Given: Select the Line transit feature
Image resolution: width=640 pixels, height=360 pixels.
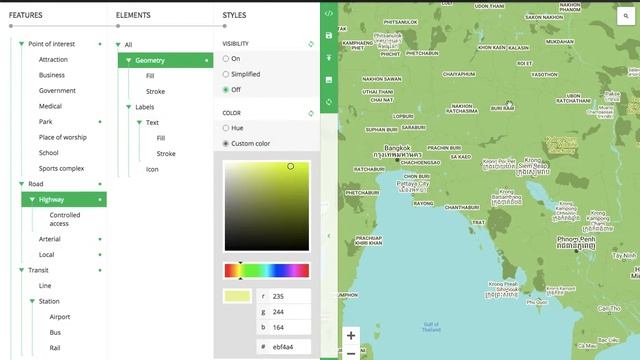Looking at the screenshot, I should [45, 286].
